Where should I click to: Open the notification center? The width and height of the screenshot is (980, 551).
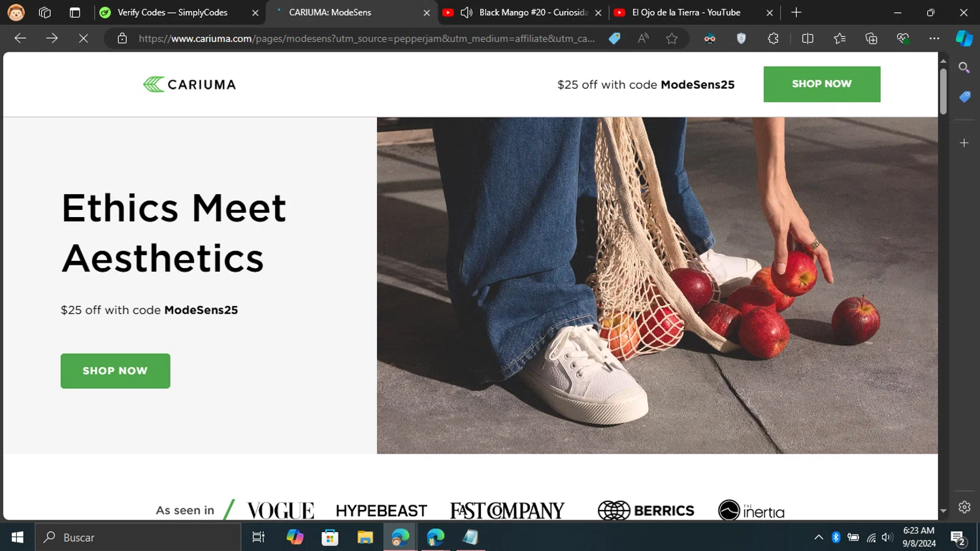click(958, 539)
